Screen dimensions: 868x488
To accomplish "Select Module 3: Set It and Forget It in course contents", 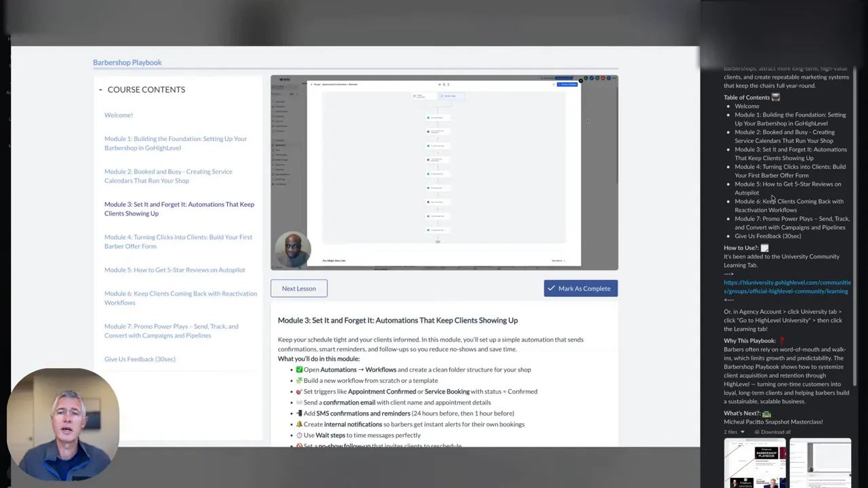I will click(179, 209).
